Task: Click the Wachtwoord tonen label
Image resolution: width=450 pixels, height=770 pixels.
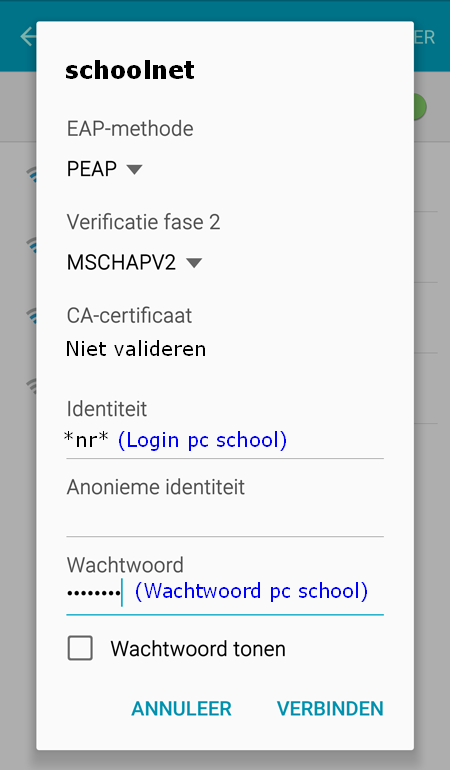Action: coord(198,649)
